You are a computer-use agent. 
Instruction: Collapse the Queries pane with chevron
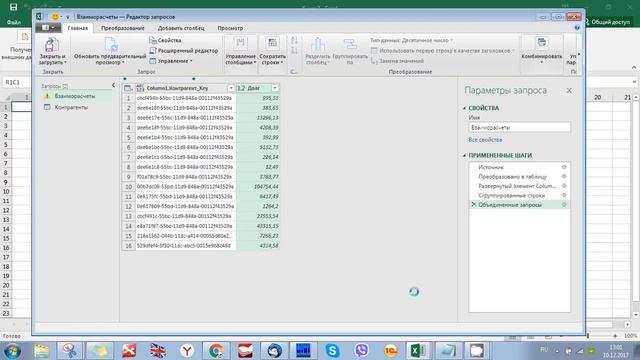click(x=113, y=85)
